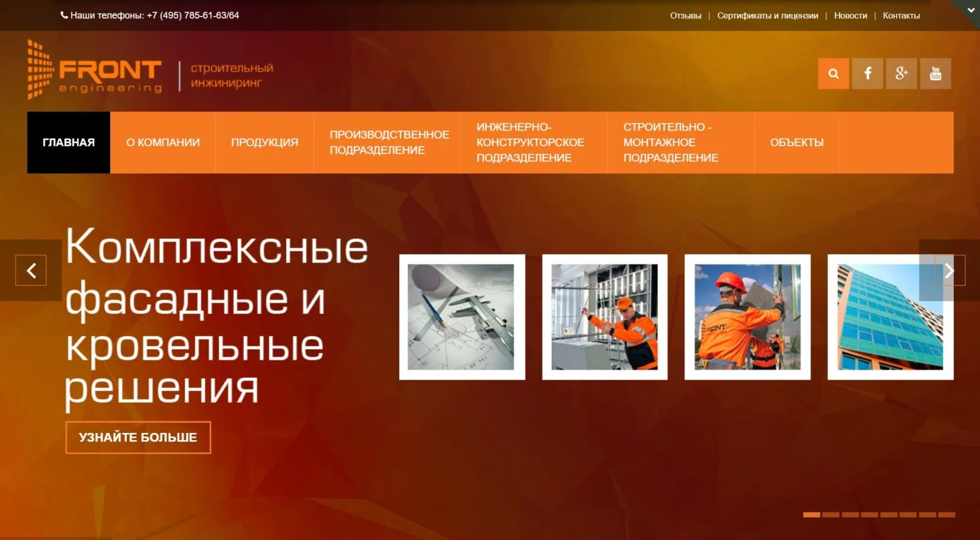Open the ОБЪЕКТЫ menu item
Viewport: 980px width, 540px height.
[797, 142]
